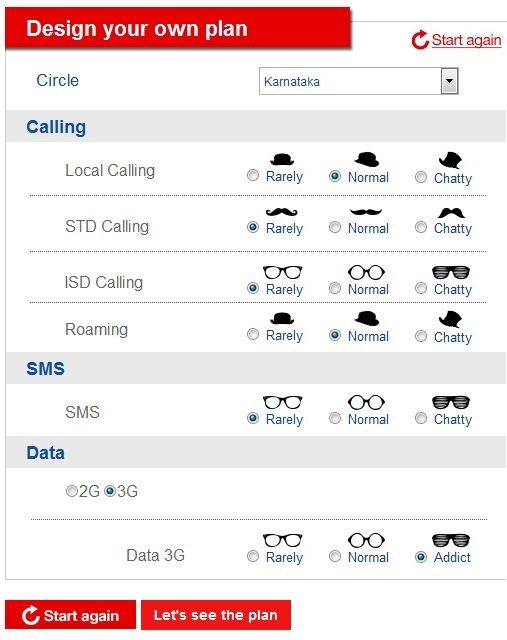Click the round glasses icon above ISD Normal
Image resolution: width=507 pixels, height=640 pixels.
tap(366, 272)
